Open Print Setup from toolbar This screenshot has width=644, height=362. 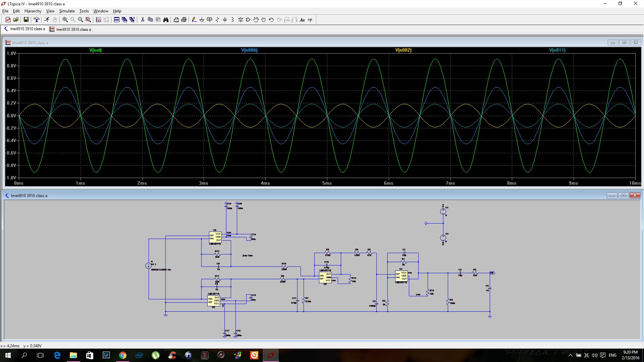point(176,20)
